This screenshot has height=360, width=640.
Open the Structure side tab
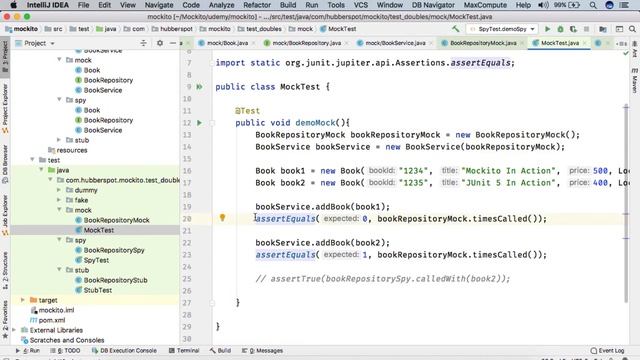tap(5, 270)
